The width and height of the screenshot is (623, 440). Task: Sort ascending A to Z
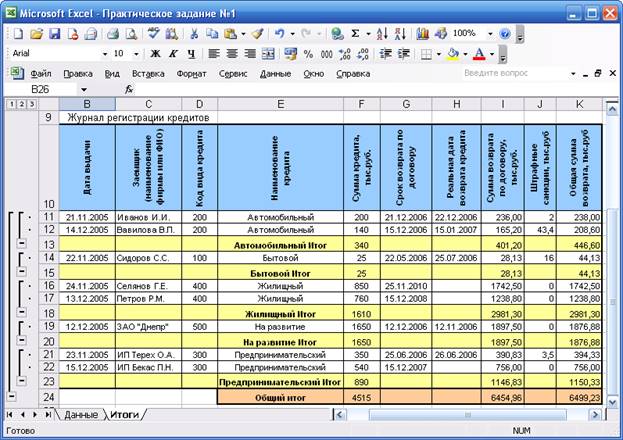pos(382,34)
